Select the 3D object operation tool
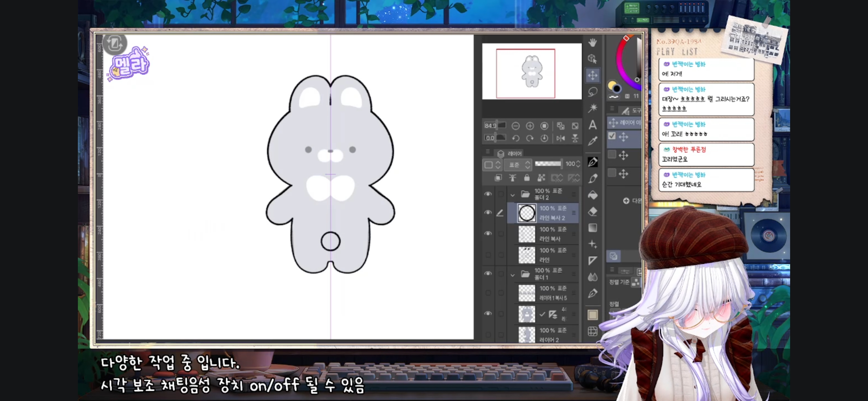The height and width of the screenshot is (401, 868). 592,59
